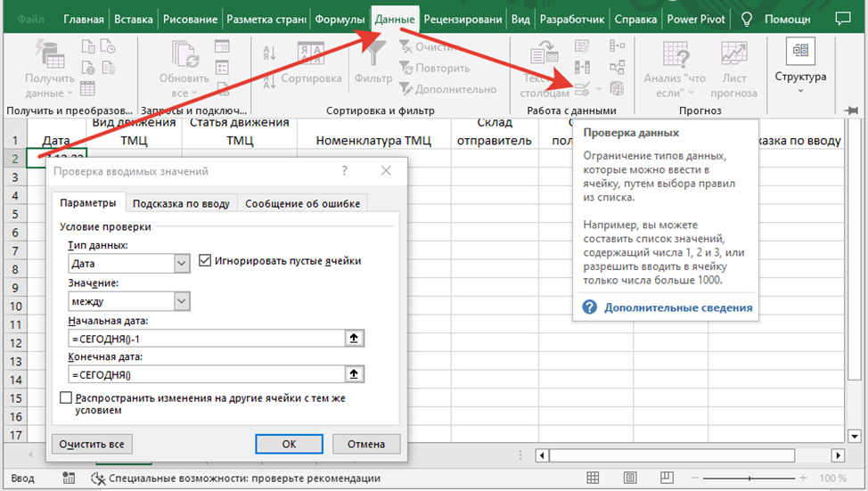868x491 pixels.
Task: Click the Relationships icon
Action: pyautogui.click(x=617, y=67)
